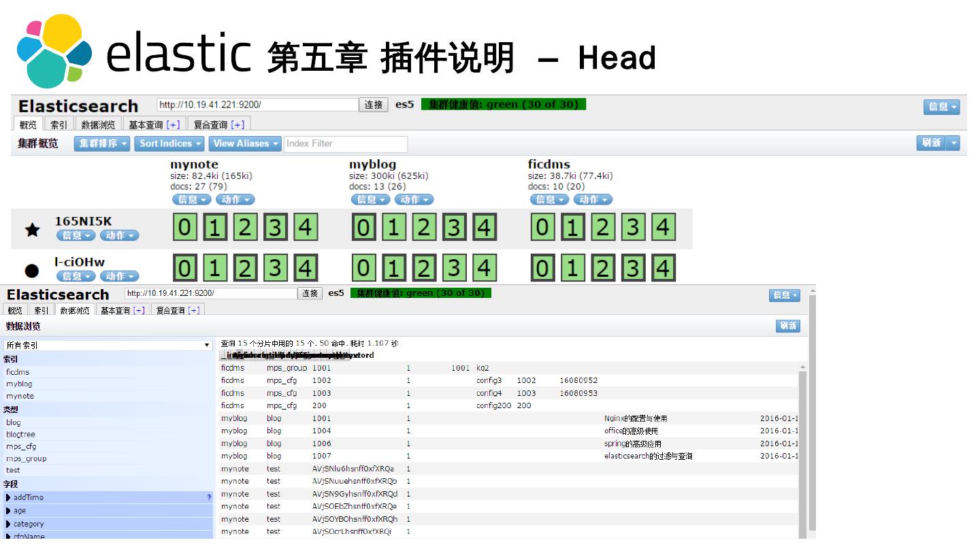
Task: Select shard 0 of mynote on node 165NI5K
Action: coord(185,228)
